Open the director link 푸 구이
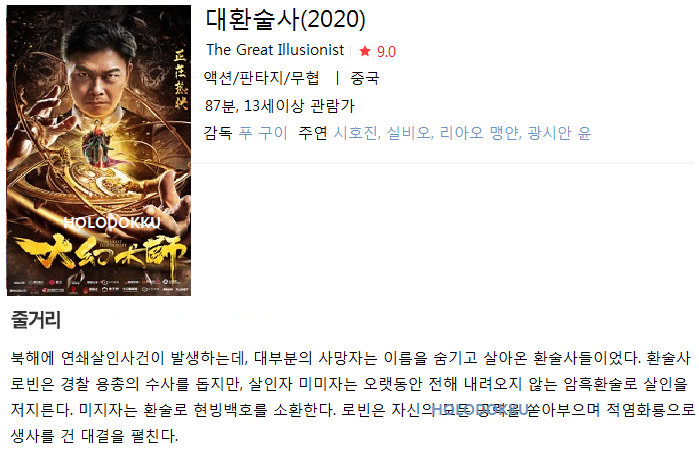Image resolution: width=699 pixels, height=454 pixels. coord(263,133)
